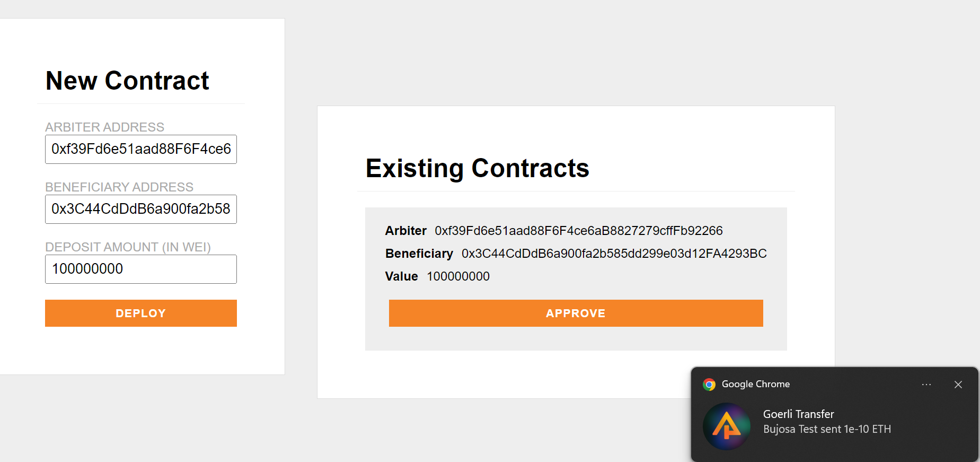Click the Goerli Transfer app logo in notification

(727, 426)
